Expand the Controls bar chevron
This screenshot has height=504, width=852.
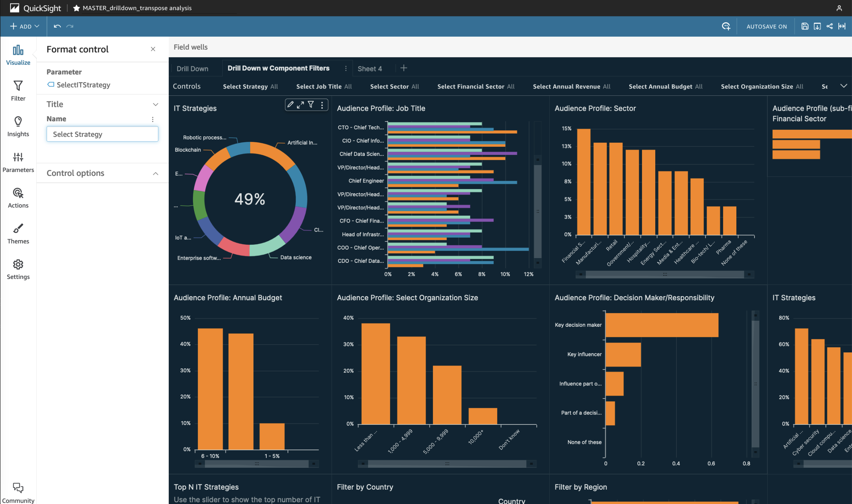(843, 86)
